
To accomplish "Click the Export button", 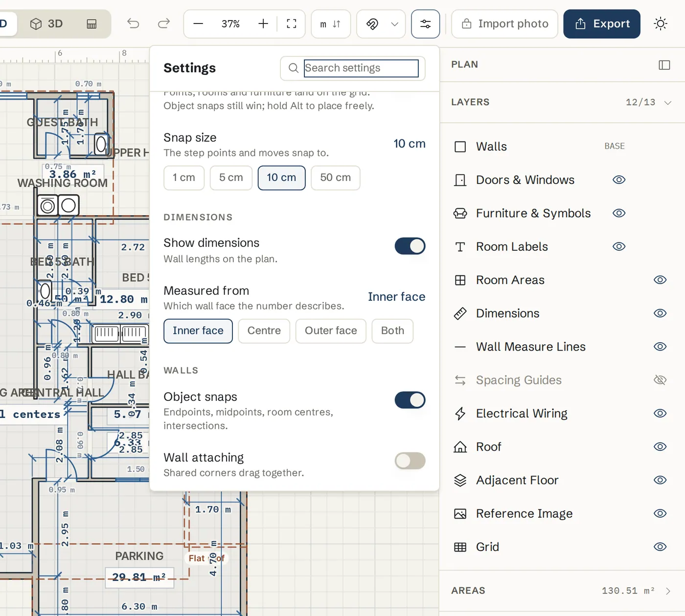I will pos(602,23).
